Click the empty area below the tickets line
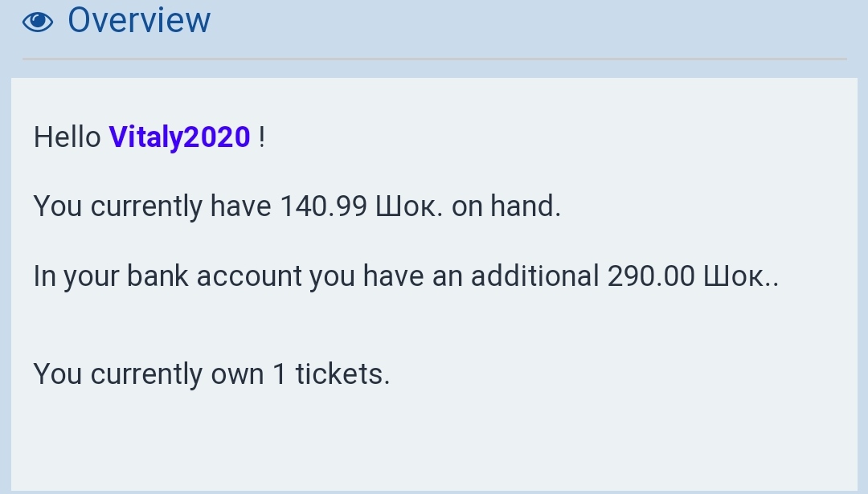This screenshot has width=868, height=494. 434,442
